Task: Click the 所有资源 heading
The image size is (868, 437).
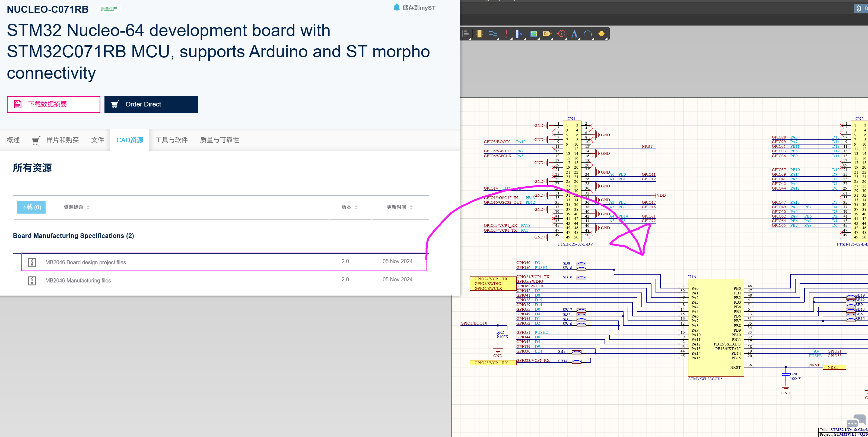Action: (32, 168)
